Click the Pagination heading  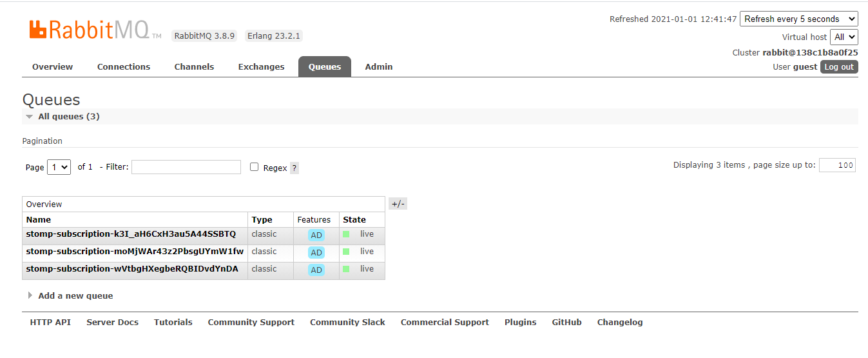(x=43, y=141)
